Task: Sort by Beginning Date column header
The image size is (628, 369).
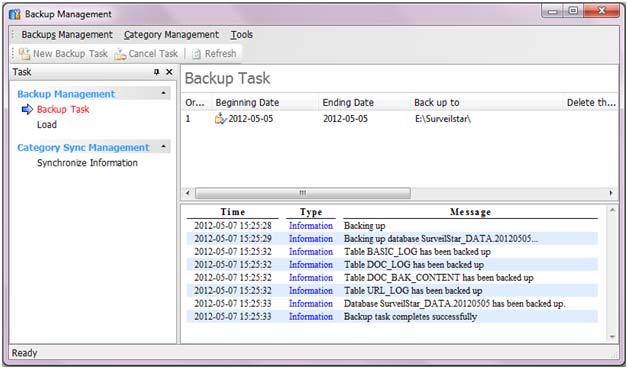Action: [247, 103]
